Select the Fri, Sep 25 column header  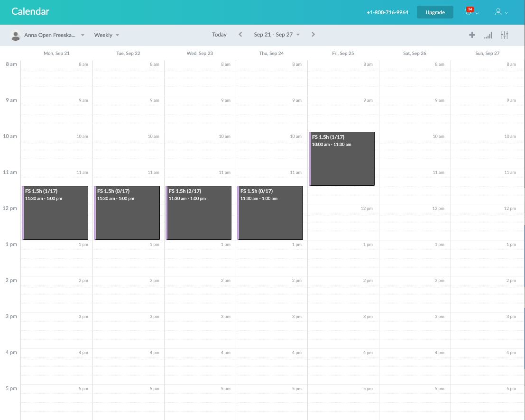(x=343, y=53)
